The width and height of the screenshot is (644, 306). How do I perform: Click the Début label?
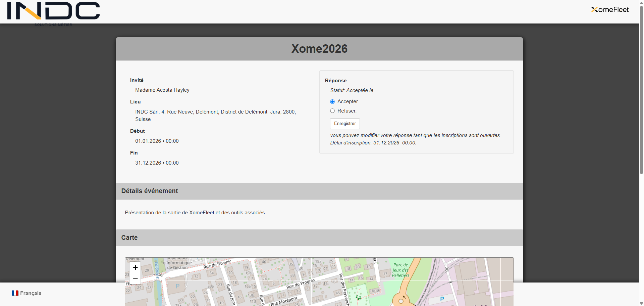pyautogui.click(x=138, y=131)
